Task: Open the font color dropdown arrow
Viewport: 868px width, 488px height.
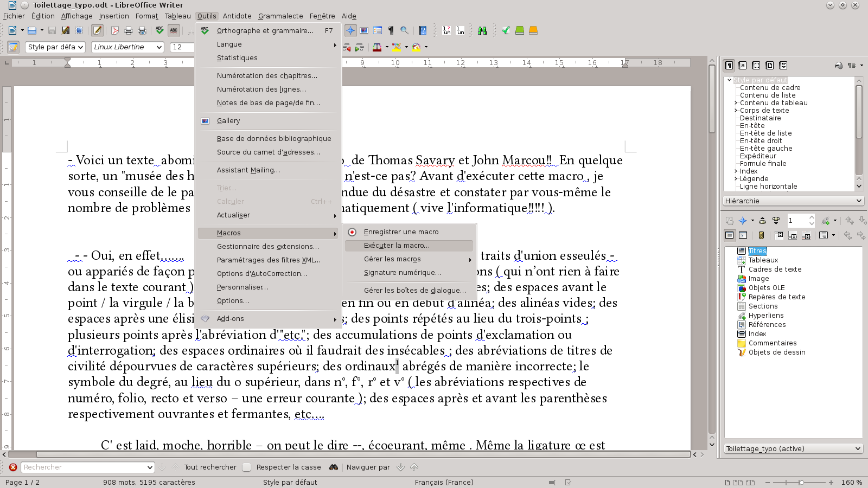Action: click(387, 47)
